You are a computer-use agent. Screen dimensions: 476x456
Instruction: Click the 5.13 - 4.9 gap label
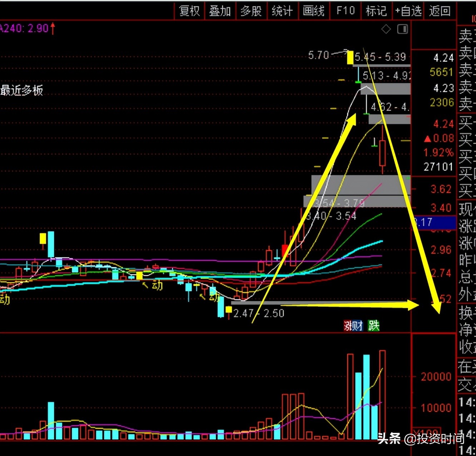(x=386, y=75)
